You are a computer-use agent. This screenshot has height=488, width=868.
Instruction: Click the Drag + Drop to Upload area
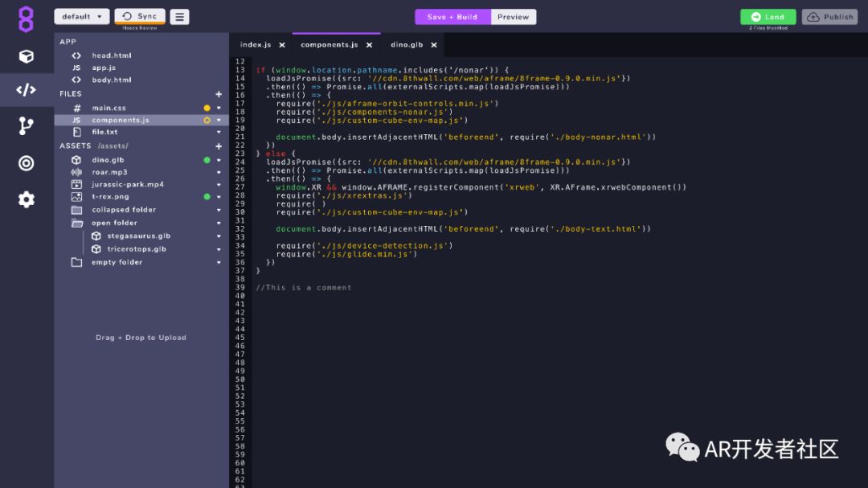click(141, 338)
